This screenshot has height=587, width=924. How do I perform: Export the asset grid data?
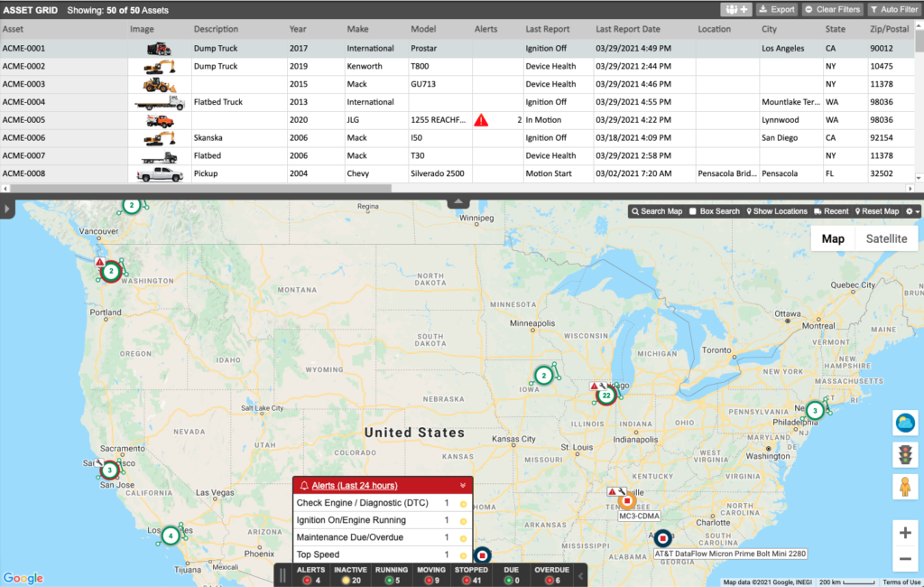pyautogui.click(x=777, y=9)
